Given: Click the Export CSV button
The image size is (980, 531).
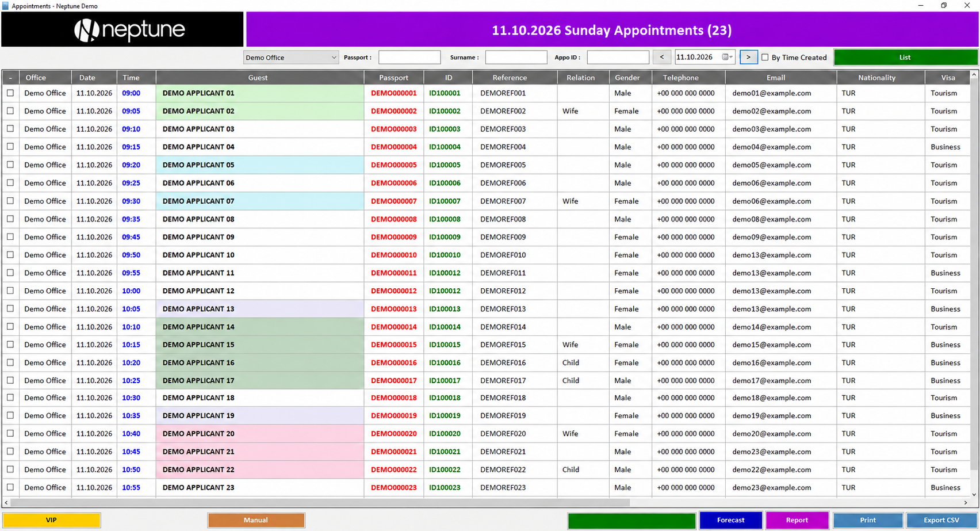Looking at the screenshot, I should [x=941, y=520].
